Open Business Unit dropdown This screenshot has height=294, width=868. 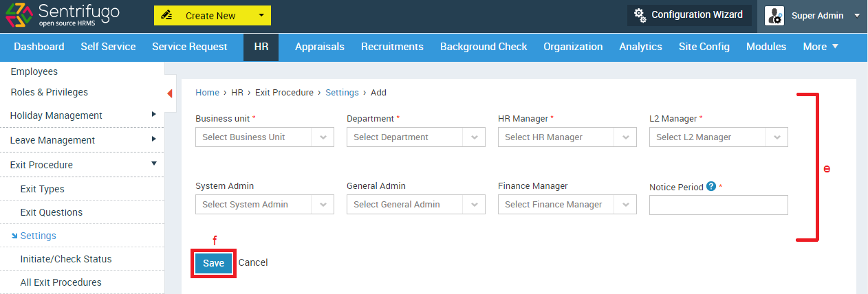point(265,137)
